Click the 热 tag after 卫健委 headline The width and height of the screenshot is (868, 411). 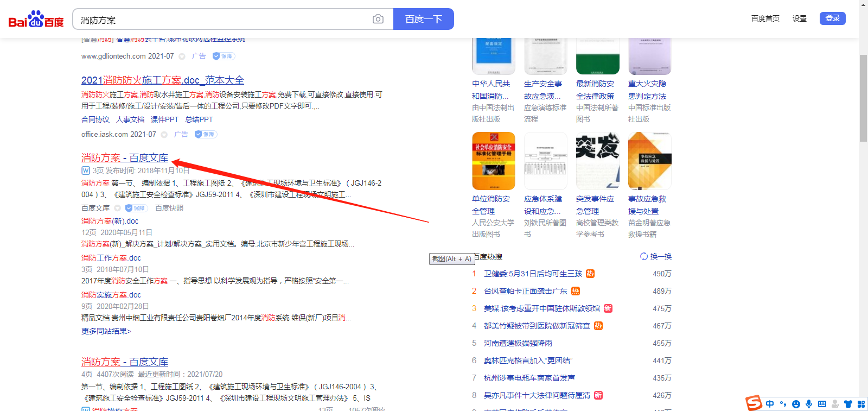pos(590,274)
